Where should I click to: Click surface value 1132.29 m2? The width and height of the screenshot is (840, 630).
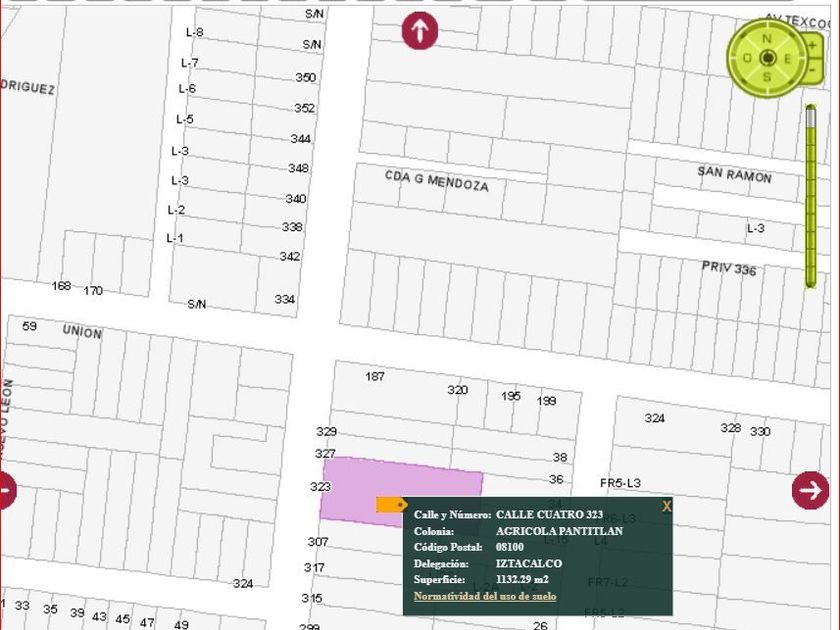pyautogui.click(x=522, y=580)
